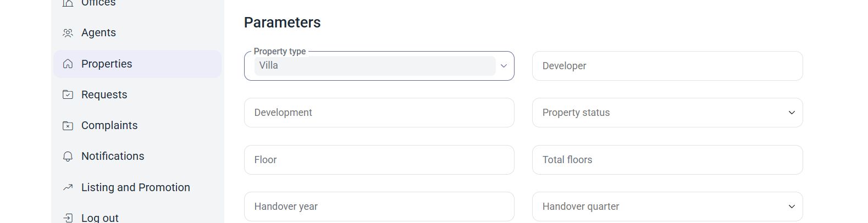
Task: Select Listing and Promotion in sidebar
Action: click(x=137, y=187)
